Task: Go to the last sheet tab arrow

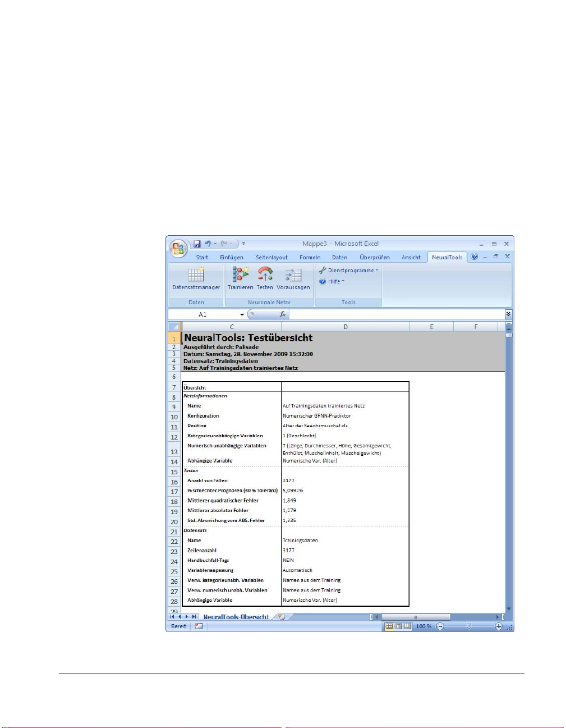Action: pyautogui.click(x=194, y=617)
